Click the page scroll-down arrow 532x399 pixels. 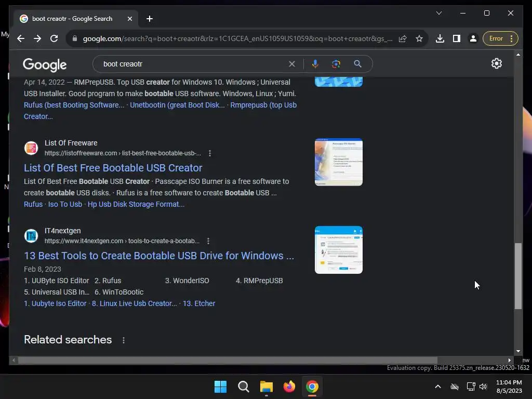point(518,351)
